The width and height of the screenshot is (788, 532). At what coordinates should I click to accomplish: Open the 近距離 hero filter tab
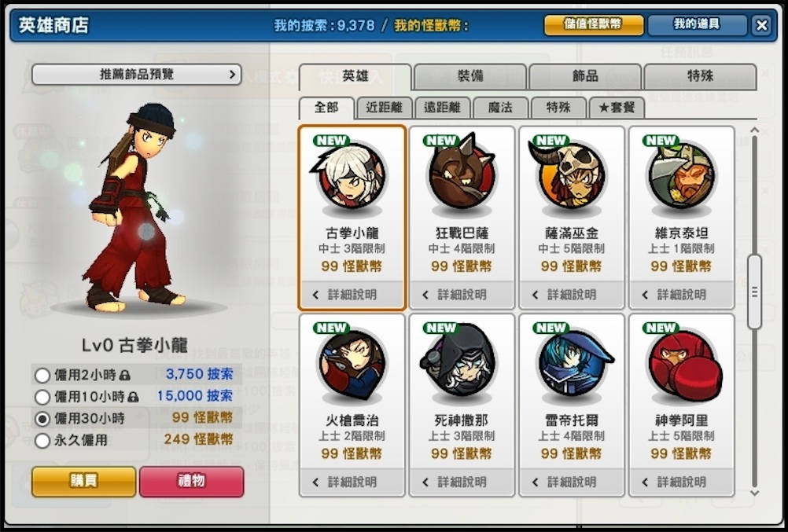(x=384, y=108)
